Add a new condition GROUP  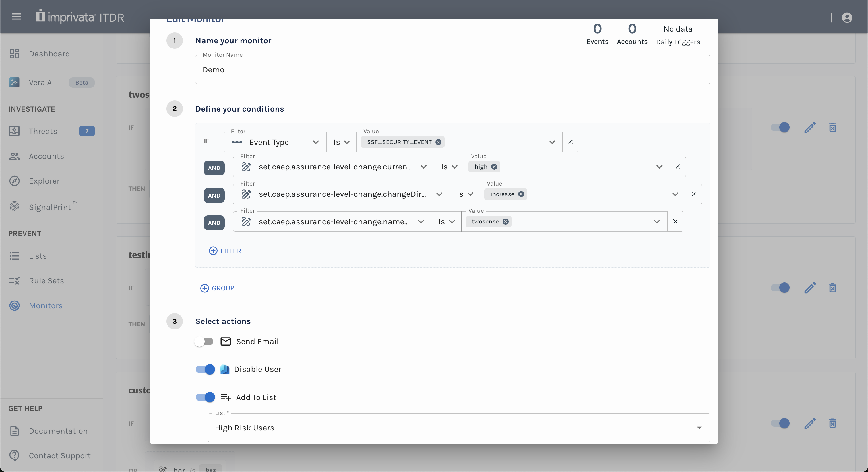217,288
